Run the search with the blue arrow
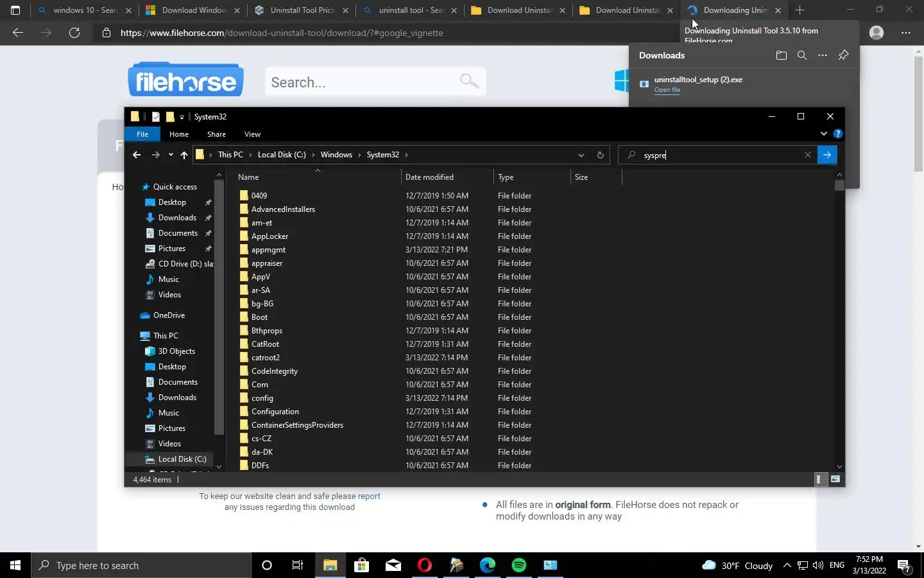The height and width of the screenshot is (578, 924). [827, 155]
